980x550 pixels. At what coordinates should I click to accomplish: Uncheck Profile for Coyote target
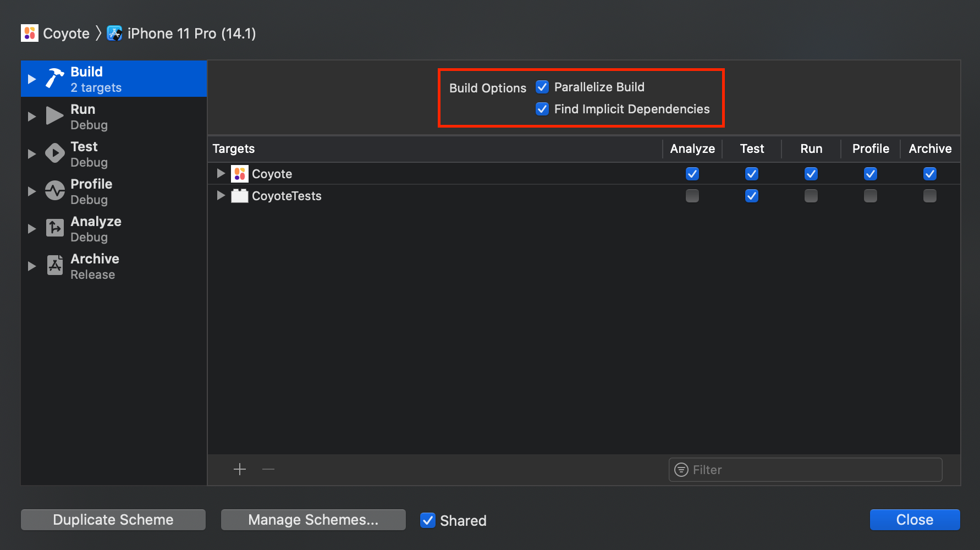coord(871,174)
